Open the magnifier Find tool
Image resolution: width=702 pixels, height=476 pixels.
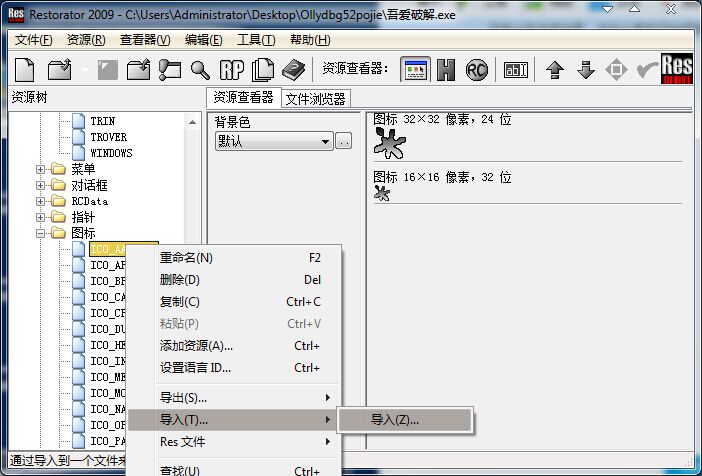click(200, 70)
